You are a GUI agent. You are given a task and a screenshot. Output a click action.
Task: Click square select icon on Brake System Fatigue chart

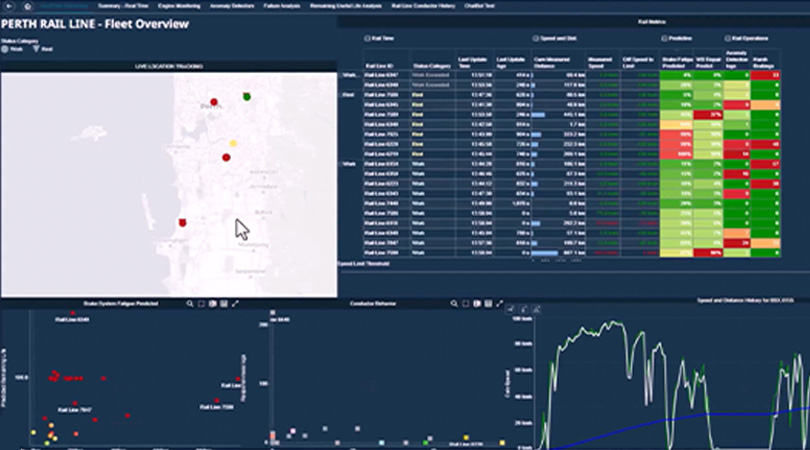(x=201, y=304)
